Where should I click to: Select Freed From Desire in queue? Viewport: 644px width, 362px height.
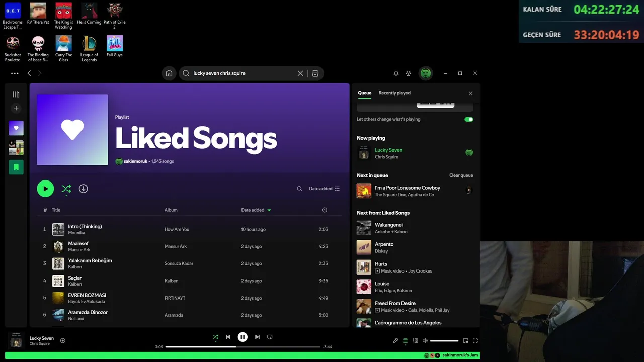tap(415, 307)
